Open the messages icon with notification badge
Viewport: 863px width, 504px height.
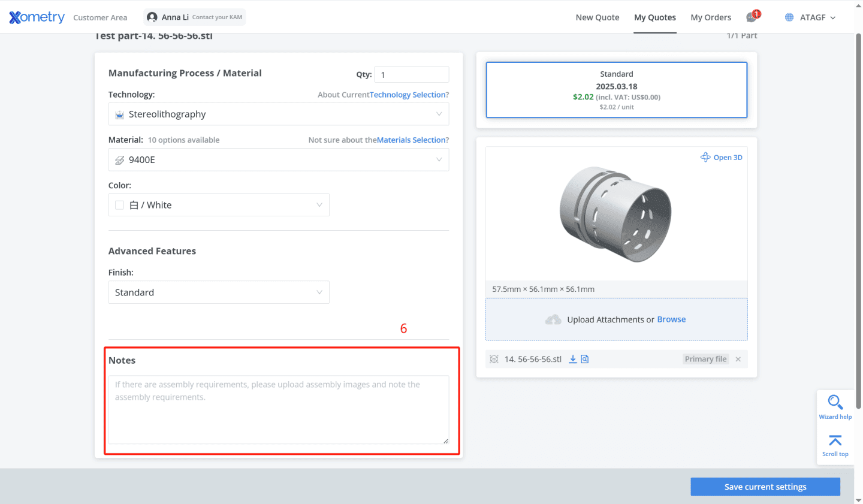point(751,17)
